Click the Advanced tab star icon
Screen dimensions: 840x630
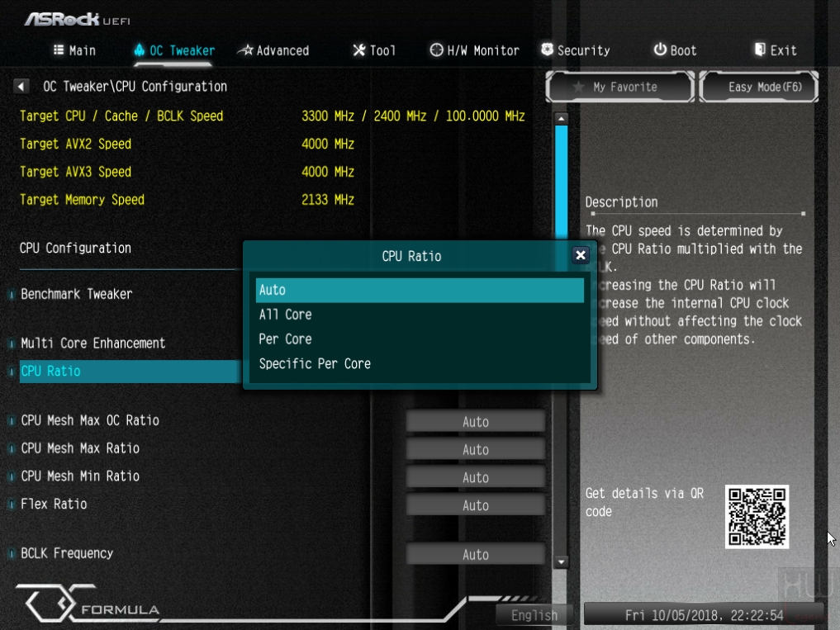246,50
